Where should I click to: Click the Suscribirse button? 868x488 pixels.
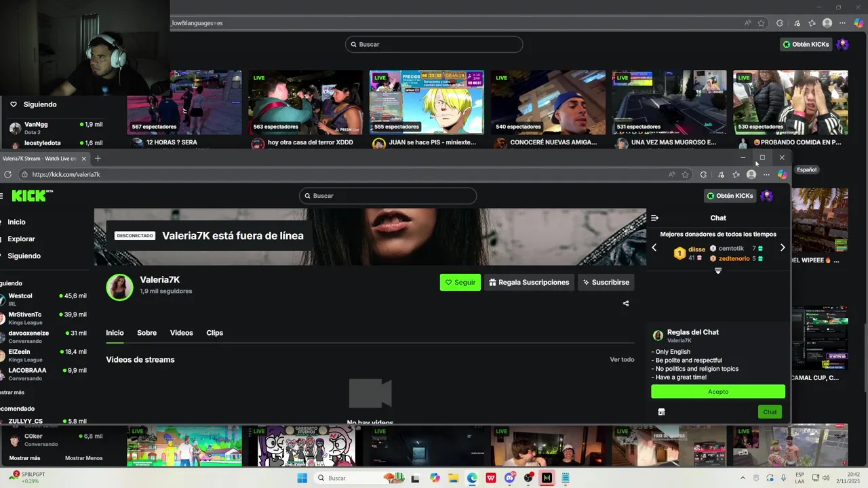click(x=606, y=283)
